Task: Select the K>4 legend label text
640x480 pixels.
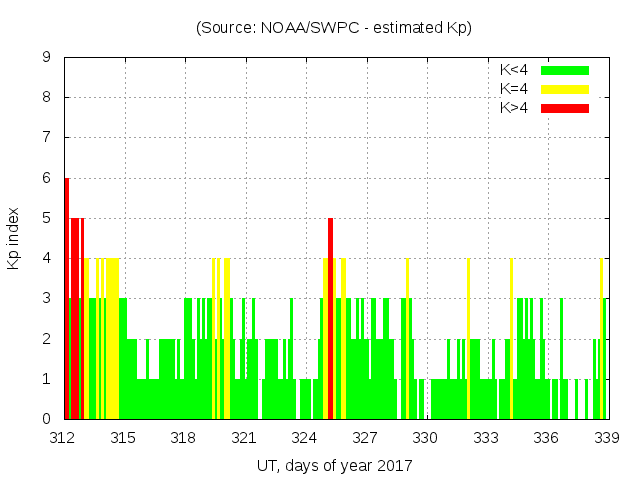Action: pos(515,108)
